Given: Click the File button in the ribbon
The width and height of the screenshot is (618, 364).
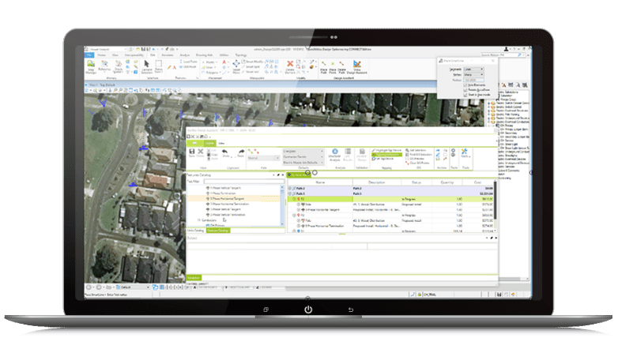Looking at the screenshot, I should click(x=90, y=55).
